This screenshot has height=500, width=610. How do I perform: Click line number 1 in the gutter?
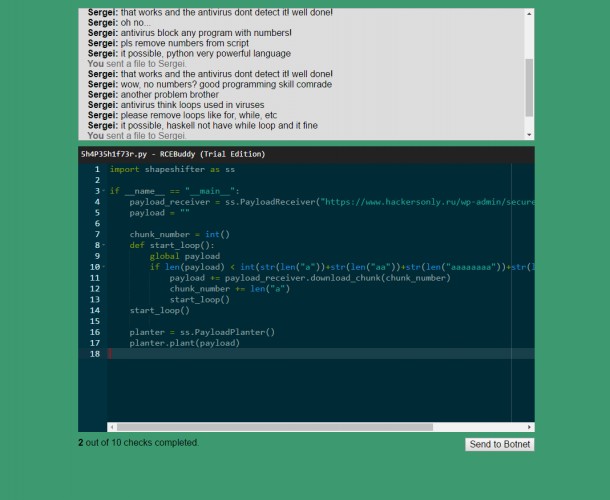pyautogui.click(x=97, y=169)
